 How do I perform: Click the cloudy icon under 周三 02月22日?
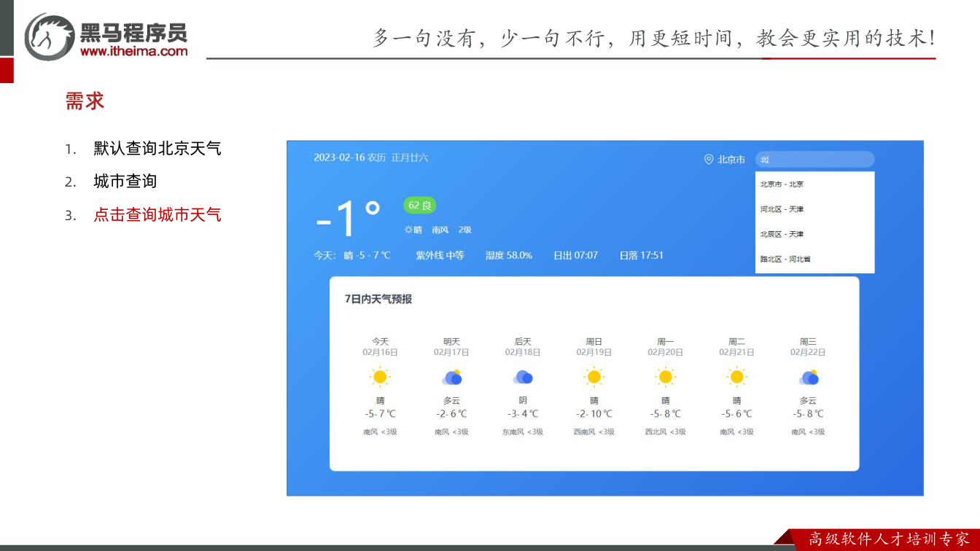(809, 378)
